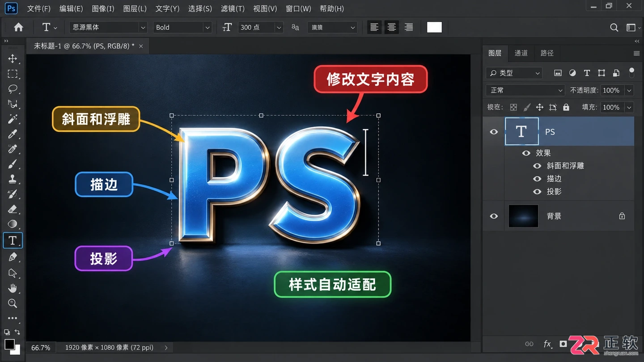Click the Home icon in options bar
Viewport: 644px width, 362px height.
click(18, 27)
